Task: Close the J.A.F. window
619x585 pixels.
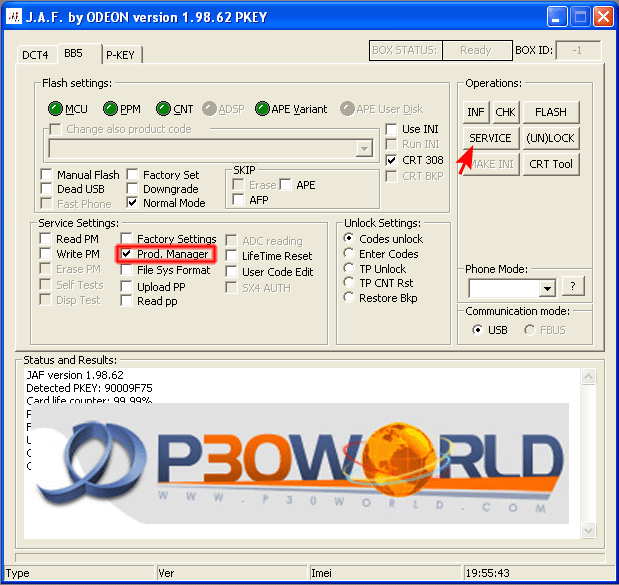Action: (x=603, y=17)
